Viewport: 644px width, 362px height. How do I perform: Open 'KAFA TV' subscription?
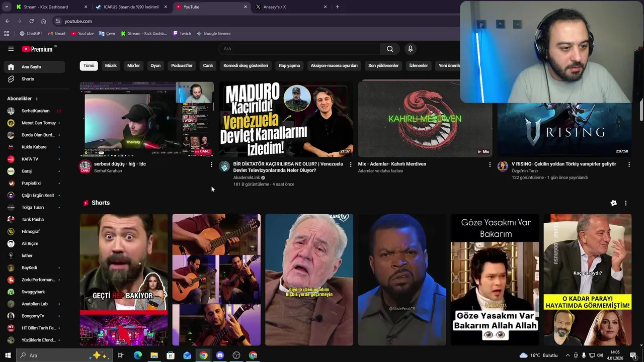33,159
